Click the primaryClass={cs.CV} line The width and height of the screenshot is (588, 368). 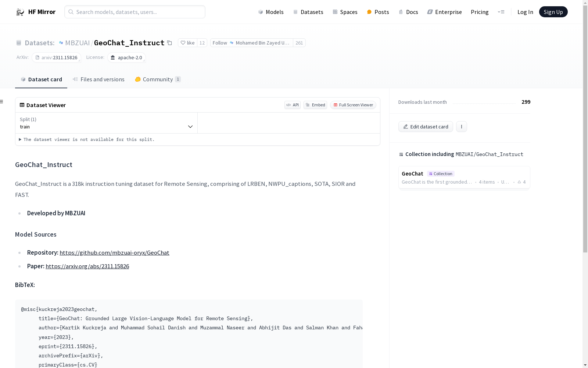(x=68, y=365)
